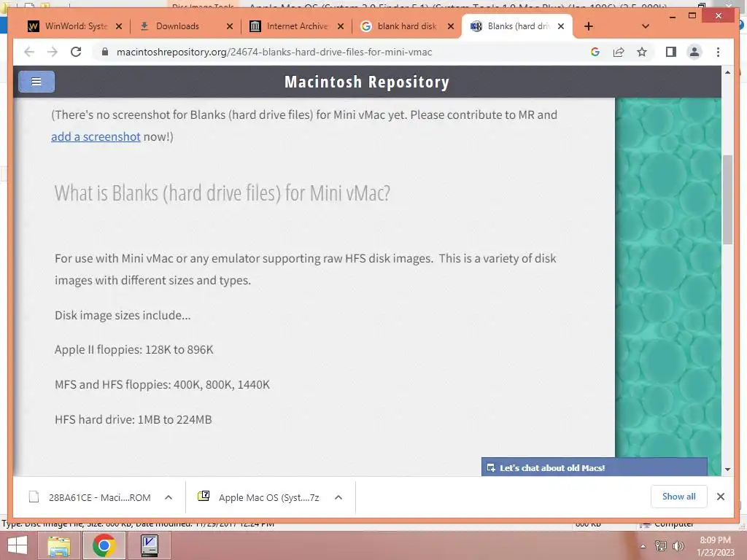Open the network tray icon

click(661, 546)
